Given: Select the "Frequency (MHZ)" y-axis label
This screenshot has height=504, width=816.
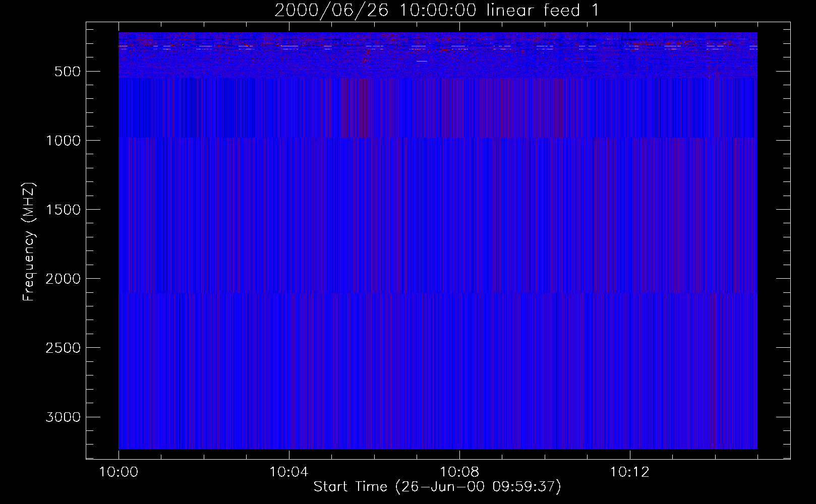Looking at the screenshot, I should tap(29, 242).
